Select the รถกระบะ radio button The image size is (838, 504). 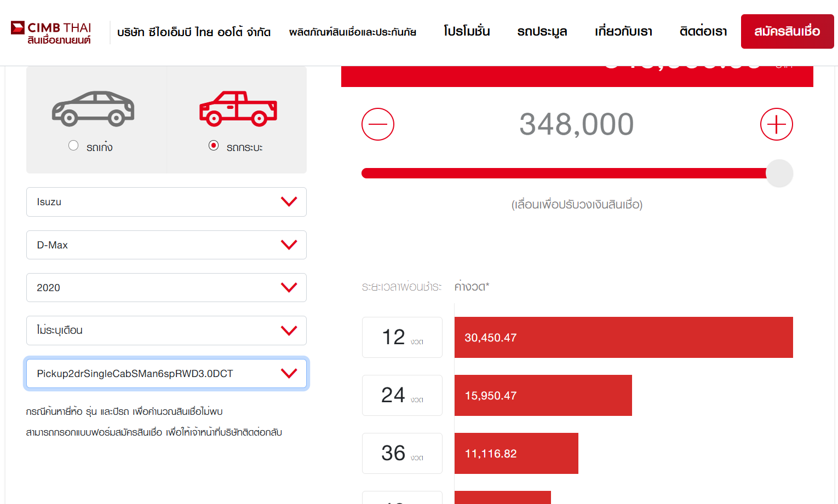pyautogui.click(x=214, y=146)
